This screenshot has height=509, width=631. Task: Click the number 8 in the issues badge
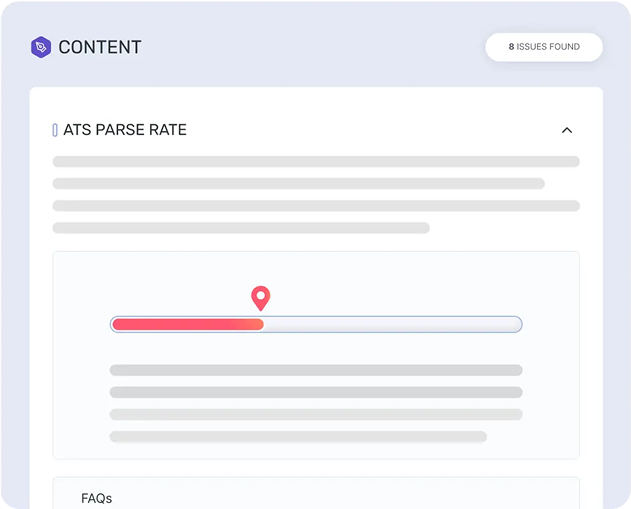click(x=511, y=47)
